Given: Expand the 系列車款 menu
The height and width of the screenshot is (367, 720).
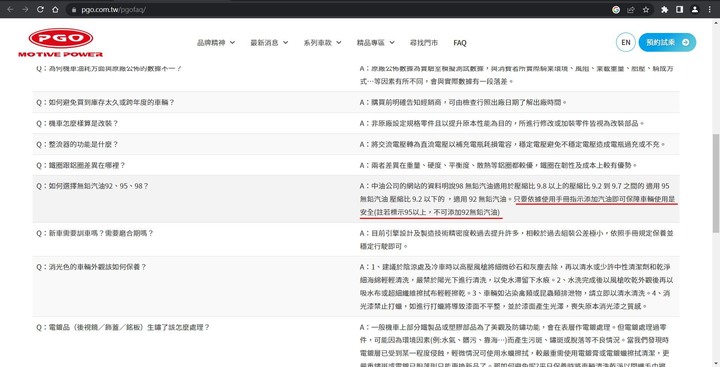Looking at the screenshot, I should tap(322, 43).
